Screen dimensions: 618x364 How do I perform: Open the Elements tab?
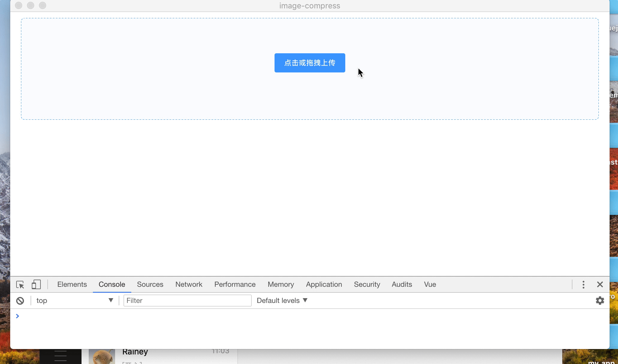click(72, 284)
